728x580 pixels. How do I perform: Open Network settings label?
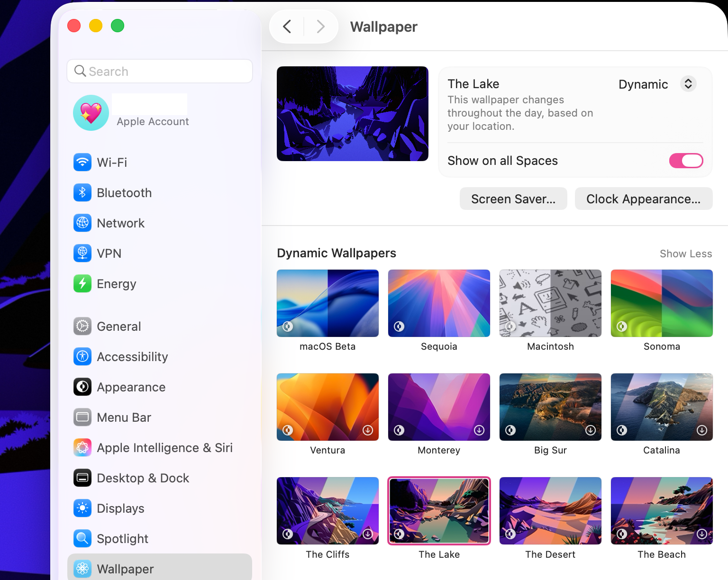pyautogui.click(x=120, y=223)
